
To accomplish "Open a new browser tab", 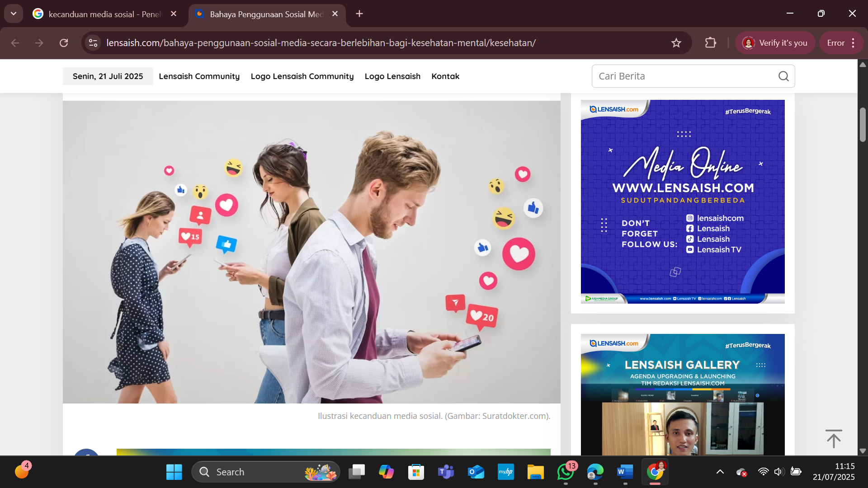I will pyautogui.click(x=359, y=14).
